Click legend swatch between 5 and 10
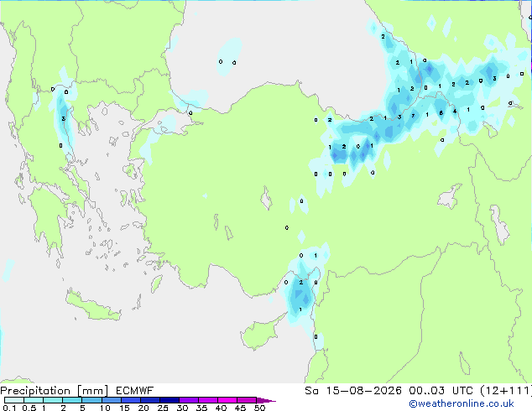532x411 pixels. (x=91, y=400)
